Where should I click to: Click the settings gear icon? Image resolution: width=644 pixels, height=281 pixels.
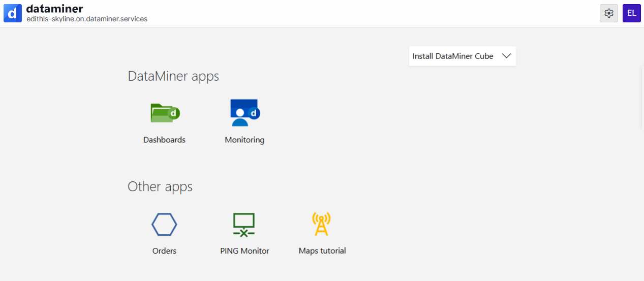point(609,13)
